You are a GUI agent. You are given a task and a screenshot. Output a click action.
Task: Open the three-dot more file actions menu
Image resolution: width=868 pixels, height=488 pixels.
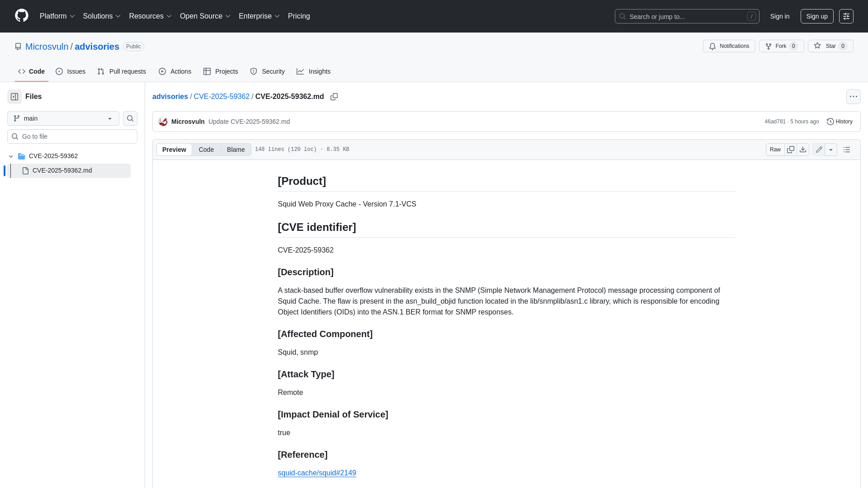854,97
